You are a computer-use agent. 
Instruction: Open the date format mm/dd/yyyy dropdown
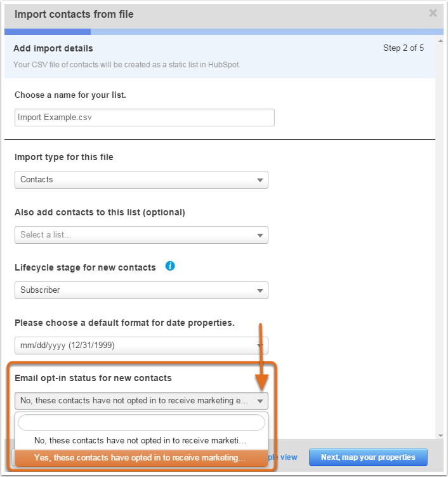click(142, 346)
